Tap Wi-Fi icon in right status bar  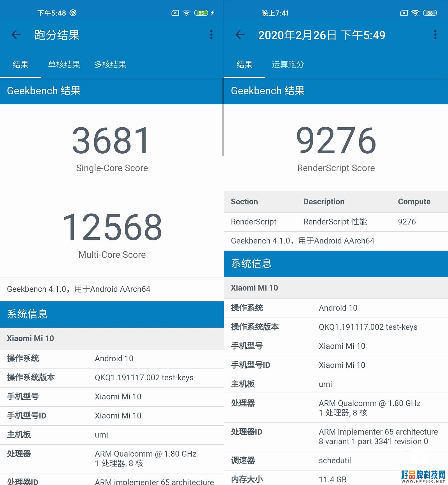click(x=415, y=13)
